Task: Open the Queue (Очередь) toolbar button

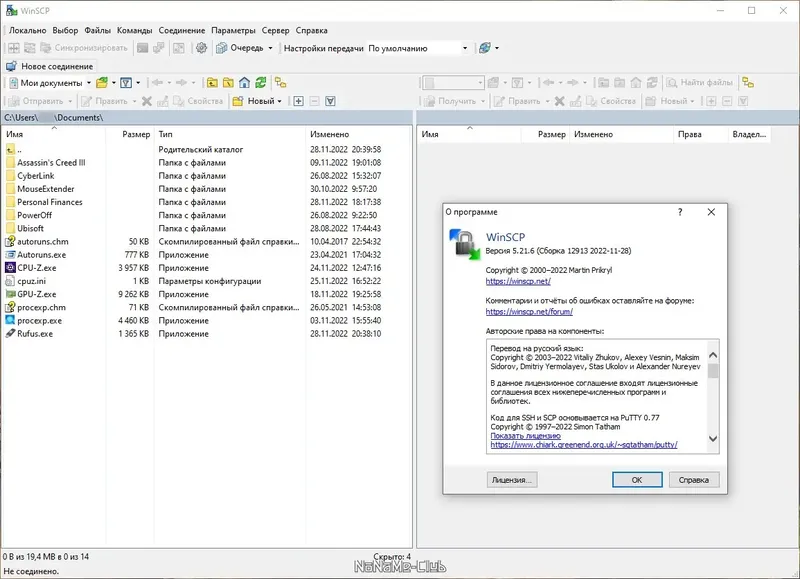Action: point(240,48)
